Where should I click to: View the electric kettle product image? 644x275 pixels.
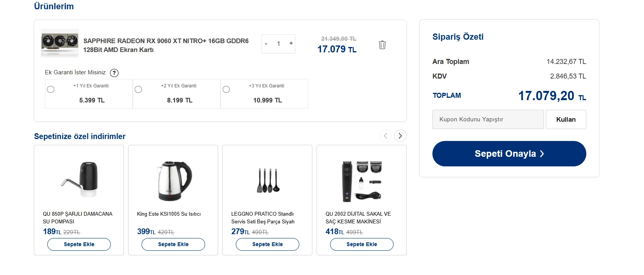pos(173,181)
